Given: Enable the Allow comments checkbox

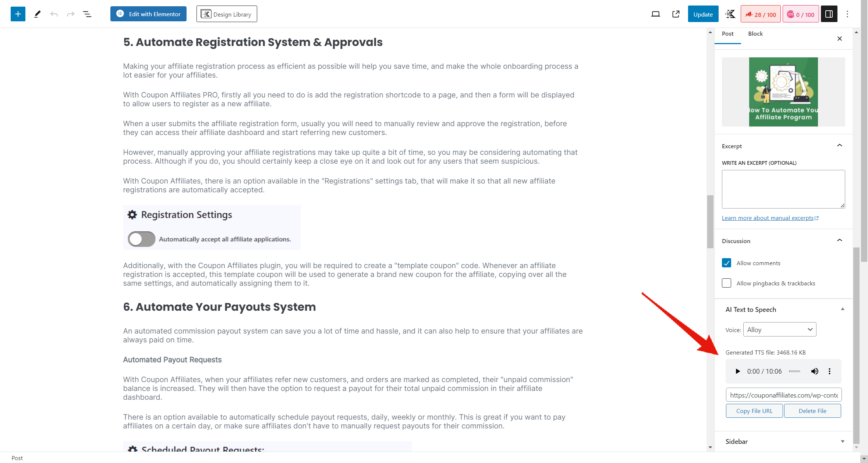Looking at the screenshot, I should (x=726, y=263).
